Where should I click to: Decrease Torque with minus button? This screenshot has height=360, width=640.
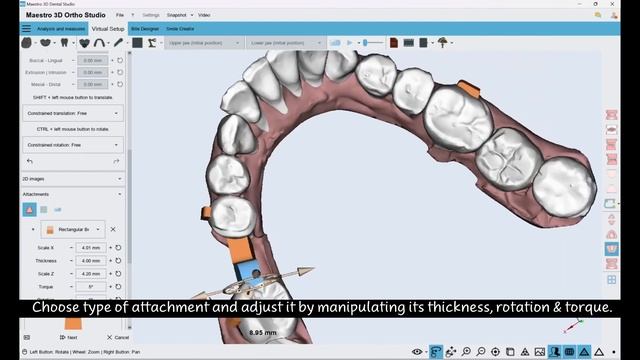tap(71, 287)
